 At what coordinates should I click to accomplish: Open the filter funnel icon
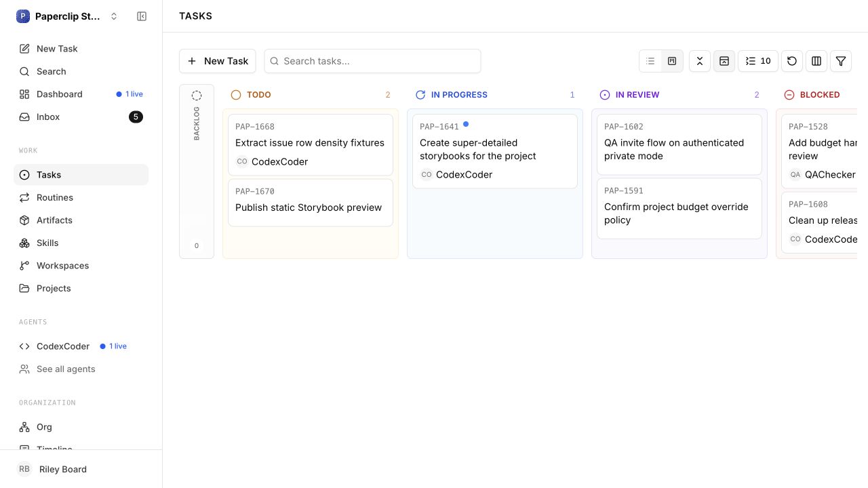click(841, 61)
